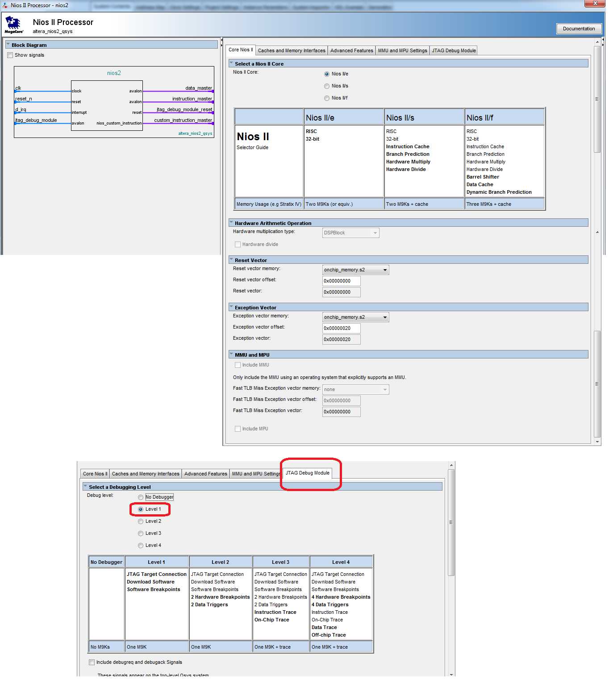This screenshot has height=700, width=609.
Task: Click the 'Three M9Ks + cache' table cell
Action: (505, 204)
